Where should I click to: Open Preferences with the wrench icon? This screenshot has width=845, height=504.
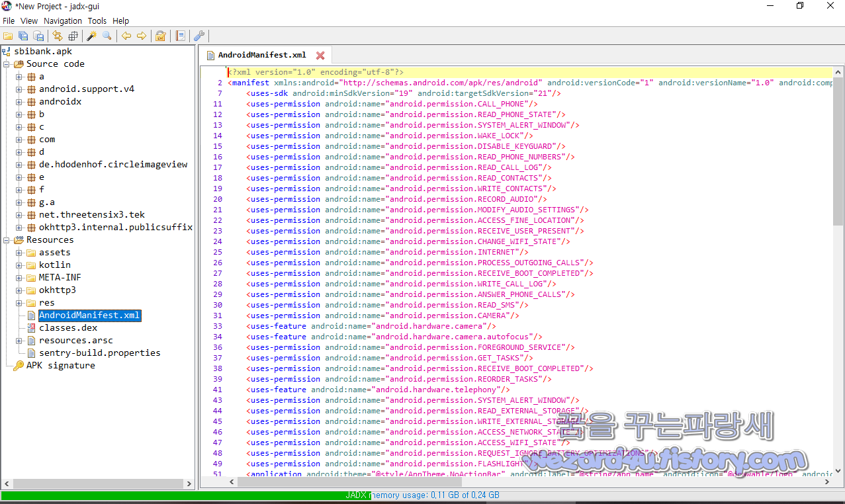click(199, 36)
